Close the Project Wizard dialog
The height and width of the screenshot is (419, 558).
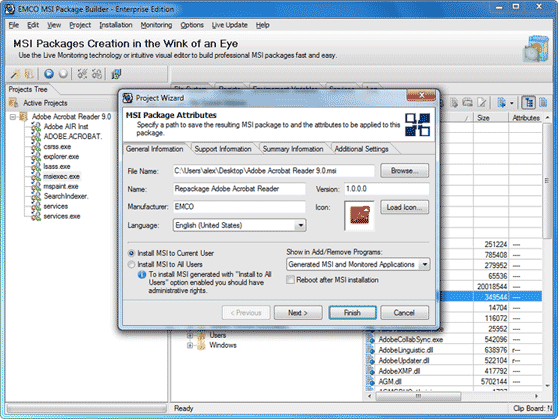421,95
